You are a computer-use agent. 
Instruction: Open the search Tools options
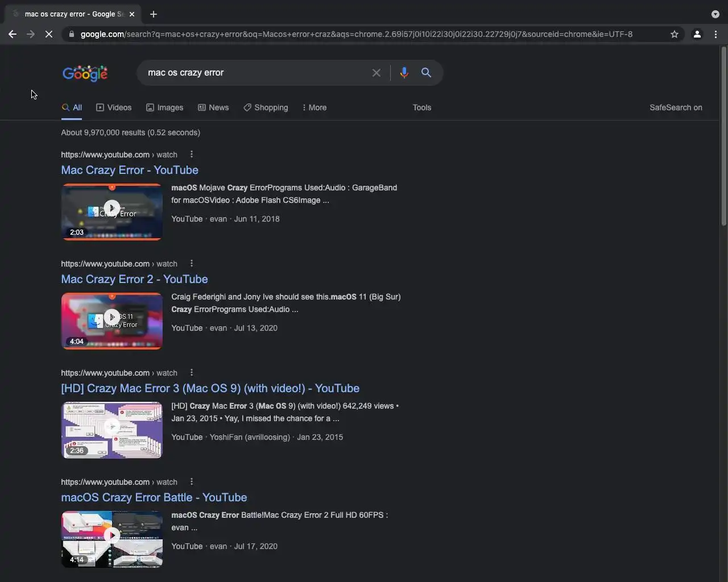tap(422, 107)
